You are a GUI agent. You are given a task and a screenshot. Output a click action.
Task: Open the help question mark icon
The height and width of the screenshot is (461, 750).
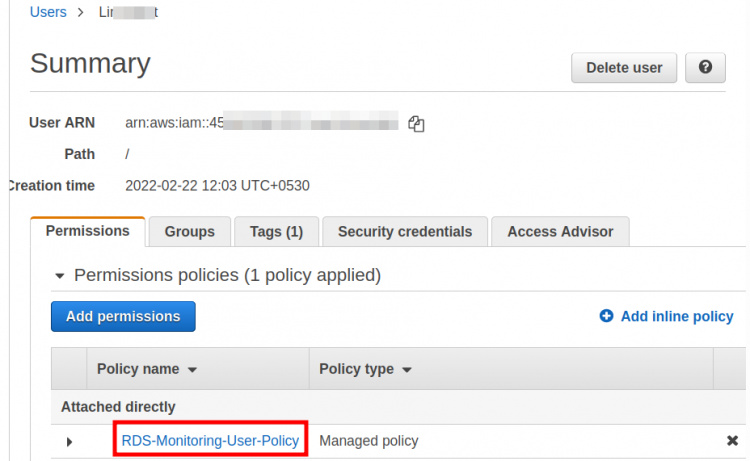point(706,68)
